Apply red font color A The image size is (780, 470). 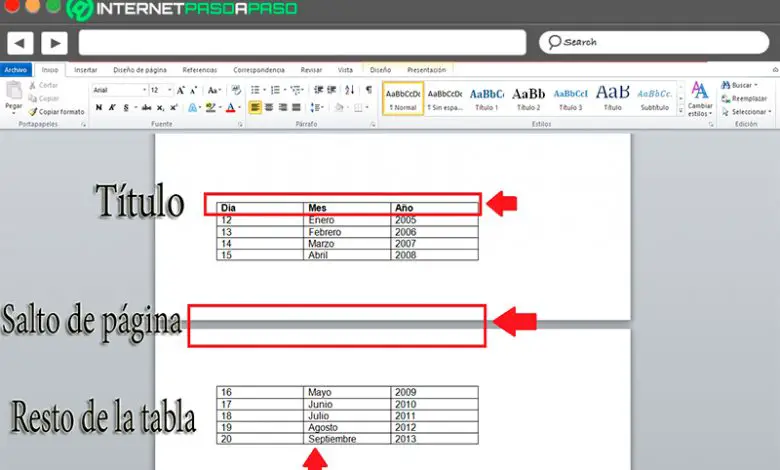[230, 107]
